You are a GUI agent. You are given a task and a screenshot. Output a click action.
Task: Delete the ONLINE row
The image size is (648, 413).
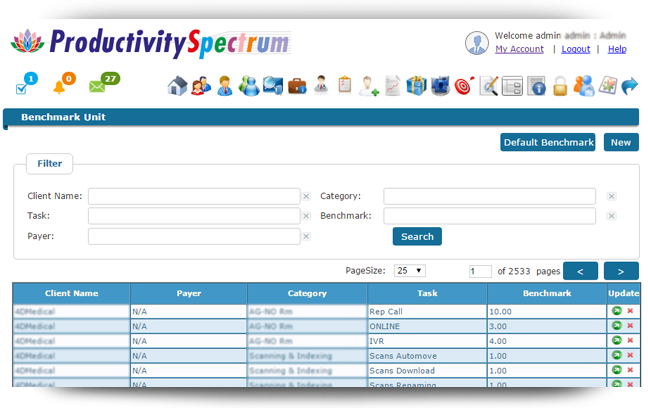630,326
